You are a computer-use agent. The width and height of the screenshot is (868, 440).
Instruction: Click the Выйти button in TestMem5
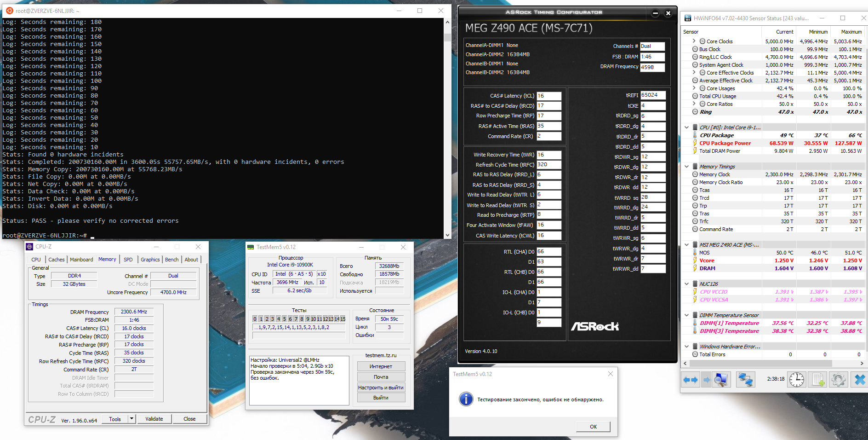click(x=381, y=398)
